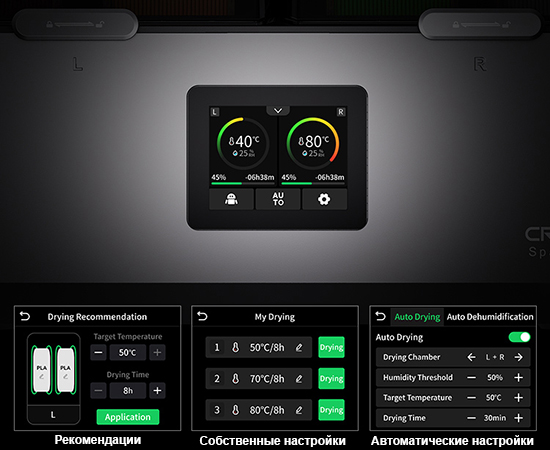Image resolution: width=550 pixels, height=450 pixels.
Task: Edit preset 3 pencil icon 80°C/8h
Action: tap(299, 410)
